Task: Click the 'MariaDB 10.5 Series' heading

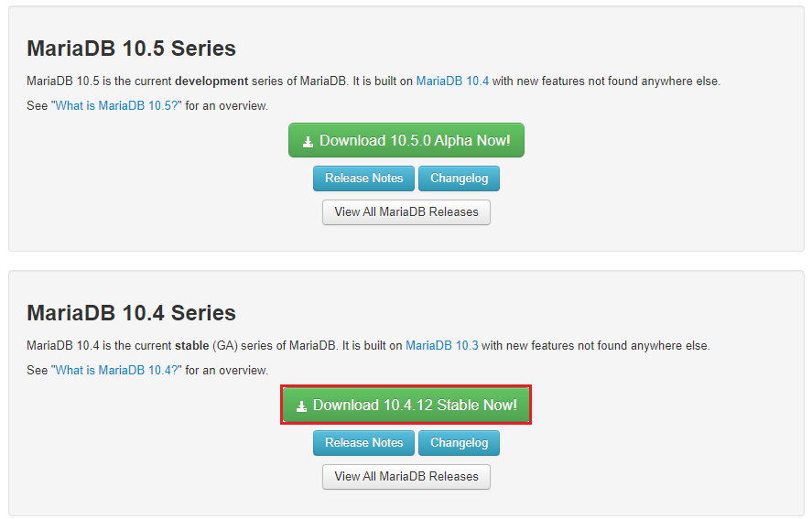Action: pos(131,49)
